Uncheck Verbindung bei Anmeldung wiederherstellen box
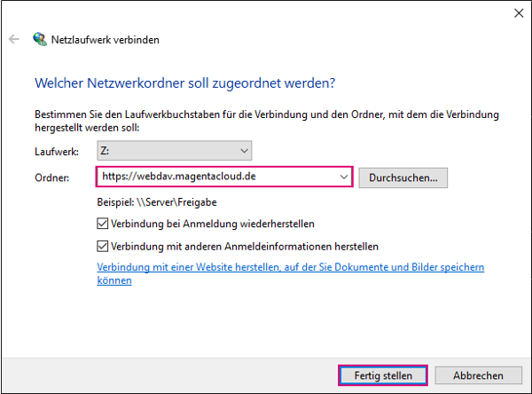Image resolution: width=532 pixels, height=394 pixels. tap(103, 224)
